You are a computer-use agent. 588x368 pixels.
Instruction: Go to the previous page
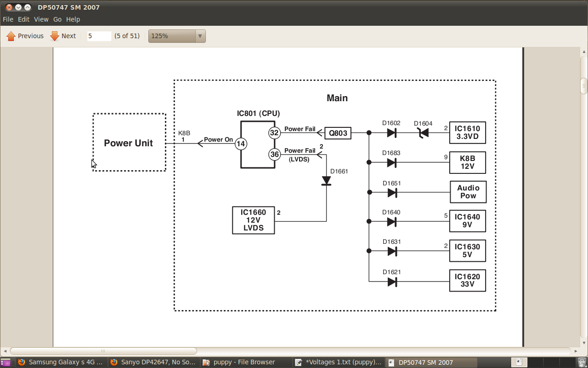click(x=25, y=36)
